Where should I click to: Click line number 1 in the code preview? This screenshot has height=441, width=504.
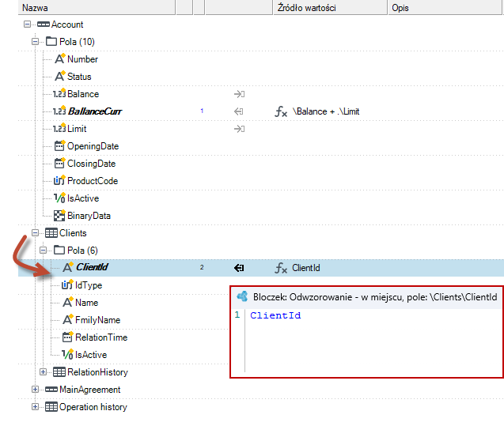click(237, 315)
